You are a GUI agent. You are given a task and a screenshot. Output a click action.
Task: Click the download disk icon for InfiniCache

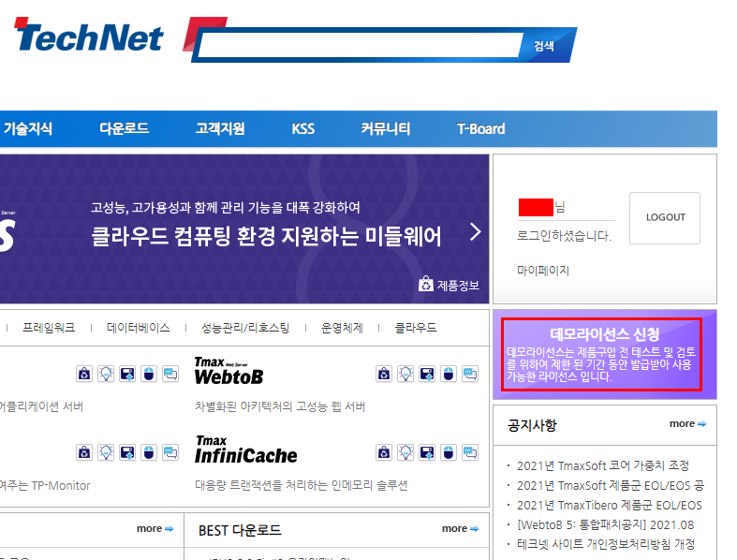pyautogui.click(x=427, y=452)
